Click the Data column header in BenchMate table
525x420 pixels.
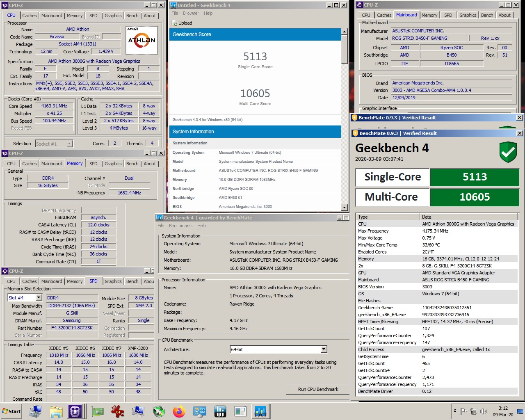[470, 217]
